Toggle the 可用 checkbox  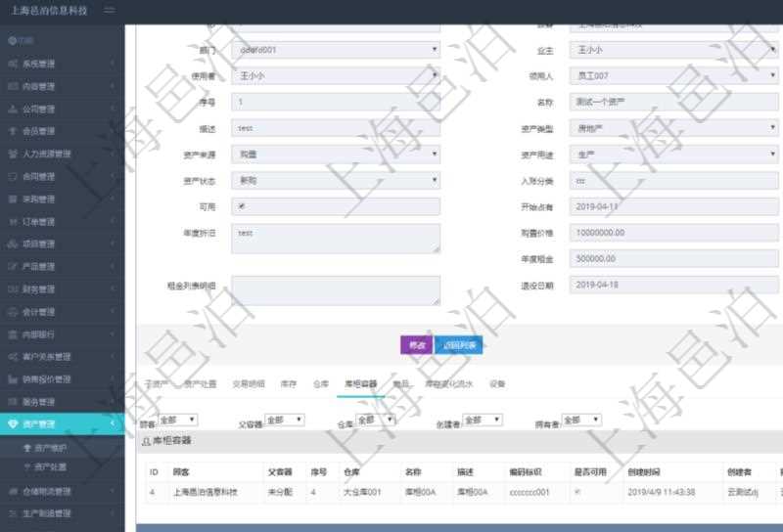[x=242, y=206]
